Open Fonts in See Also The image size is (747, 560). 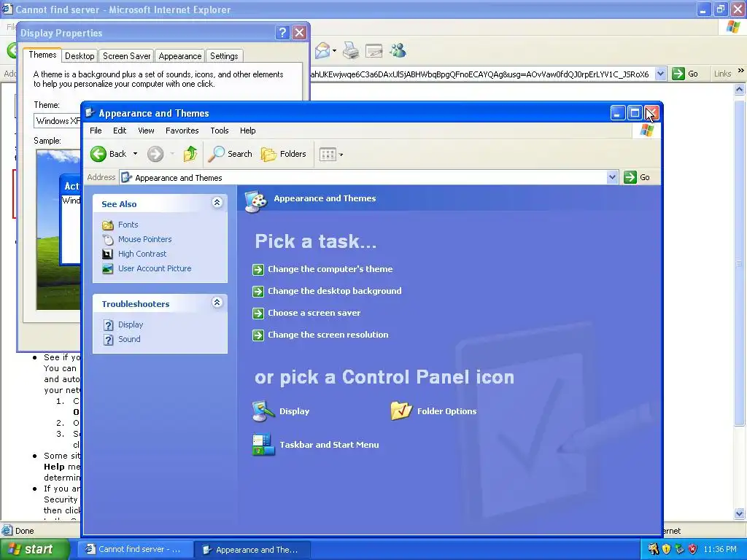click(x=128, y=225)
